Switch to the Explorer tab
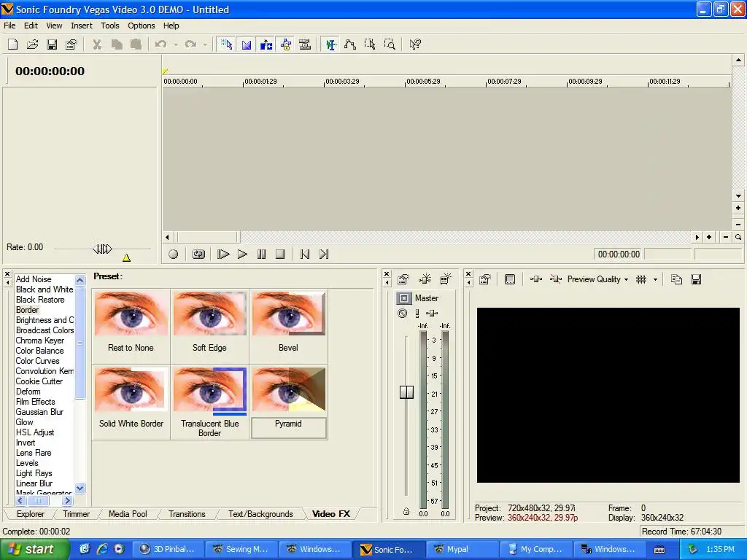 (31, 514)
